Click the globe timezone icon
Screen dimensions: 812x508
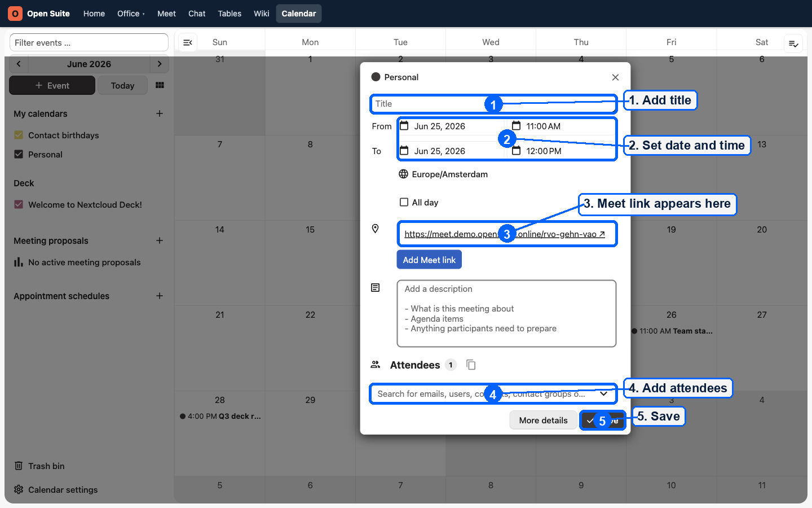pyautogui.click(x=403, y=174)
